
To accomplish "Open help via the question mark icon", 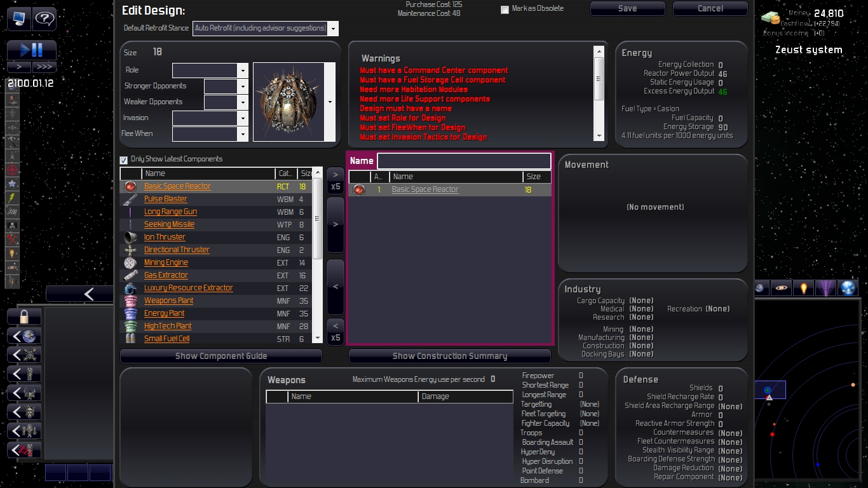I will pos(44,18).
